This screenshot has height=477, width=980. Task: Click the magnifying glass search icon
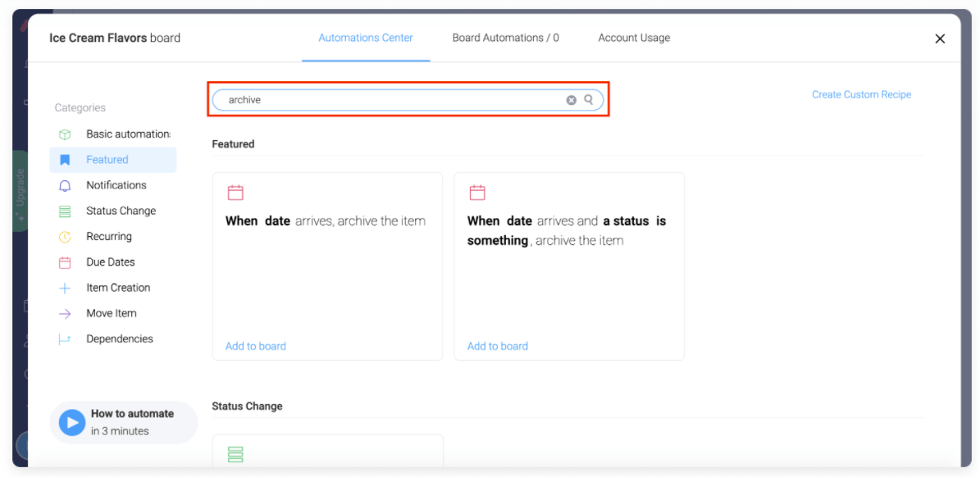pos(588,100)
